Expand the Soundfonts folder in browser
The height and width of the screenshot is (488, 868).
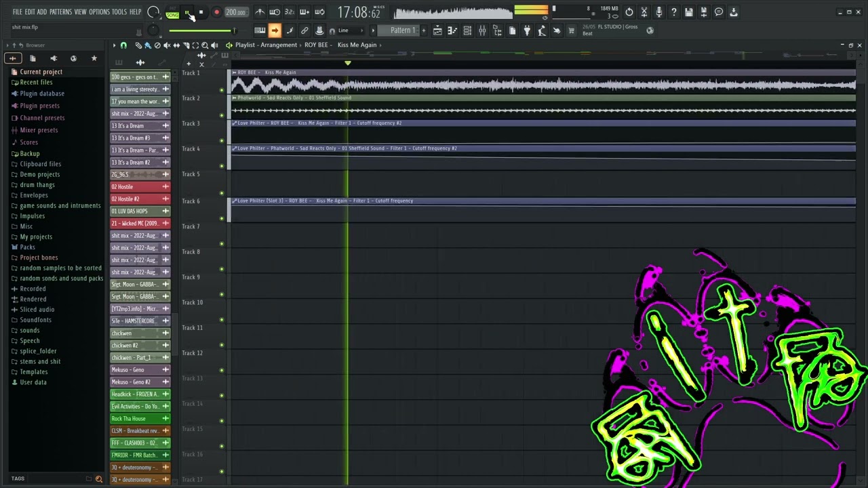(35, 320)
